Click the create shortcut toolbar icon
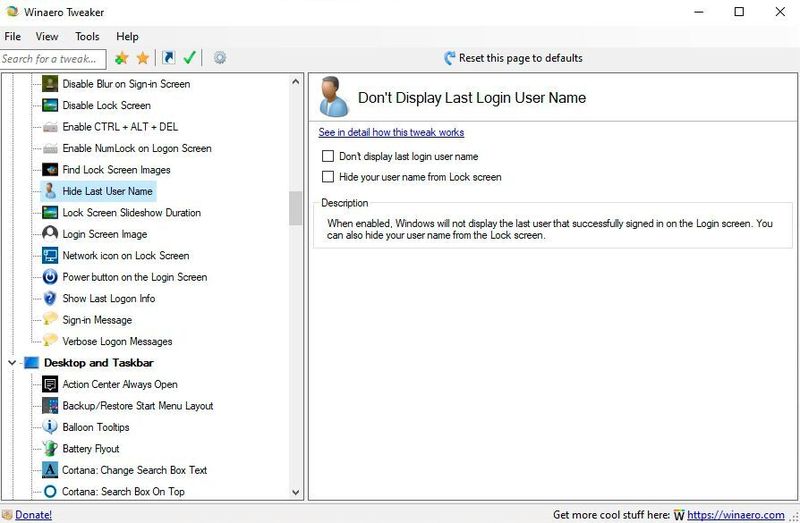This screenshot has height=523, width=800. 168,58
